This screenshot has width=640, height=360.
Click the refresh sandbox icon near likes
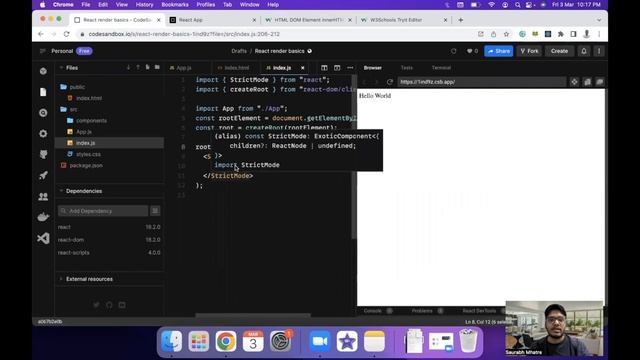click(x=453, y=51)
